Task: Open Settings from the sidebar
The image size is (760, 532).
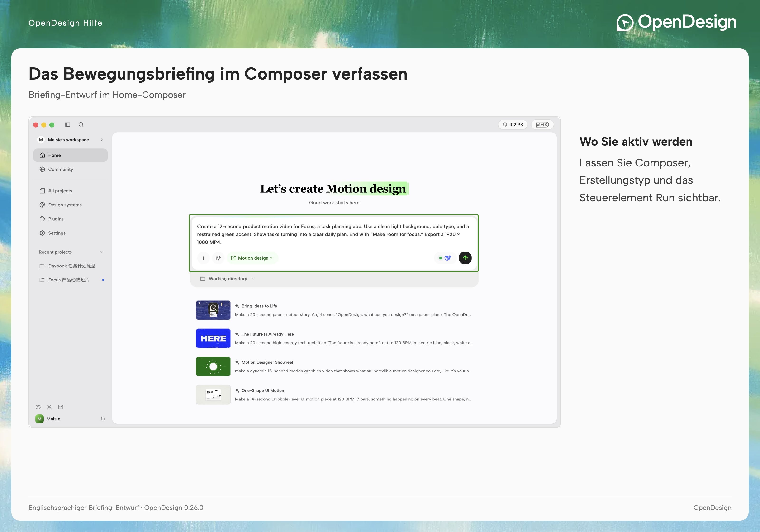Action: click(x=70, y=233)
